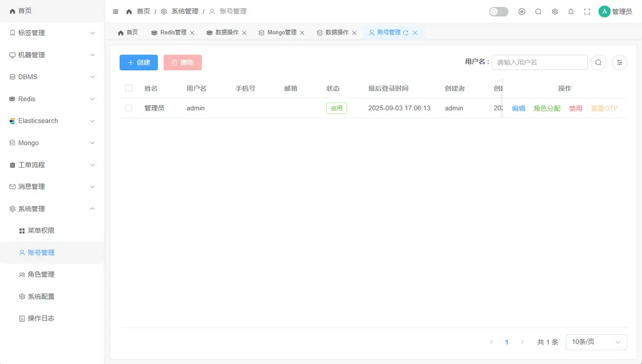Collapse the 系统管理 sidebar menu
The image size is (642, 364).
tap(52, 209)
